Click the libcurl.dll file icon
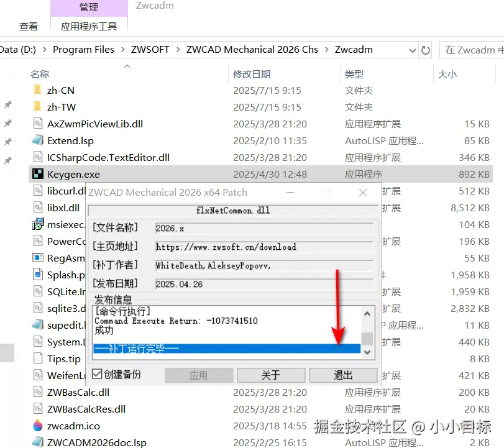 (x=38, y=191)
